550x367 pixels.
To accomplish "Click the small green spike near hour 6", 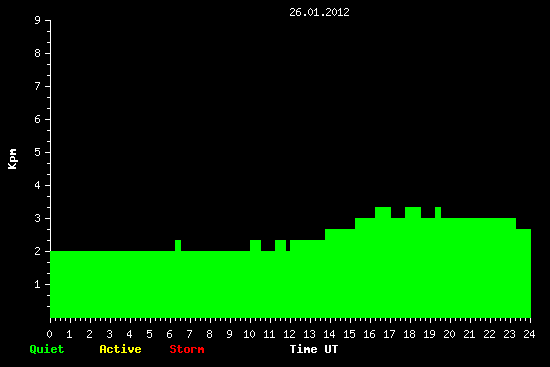I will tap(178, 245).
